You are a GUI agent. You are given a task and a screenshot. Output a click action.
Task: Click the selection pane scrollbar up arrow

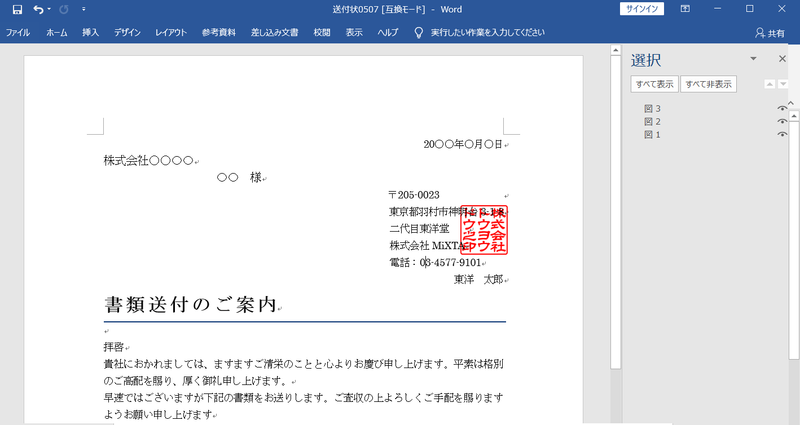794,116
